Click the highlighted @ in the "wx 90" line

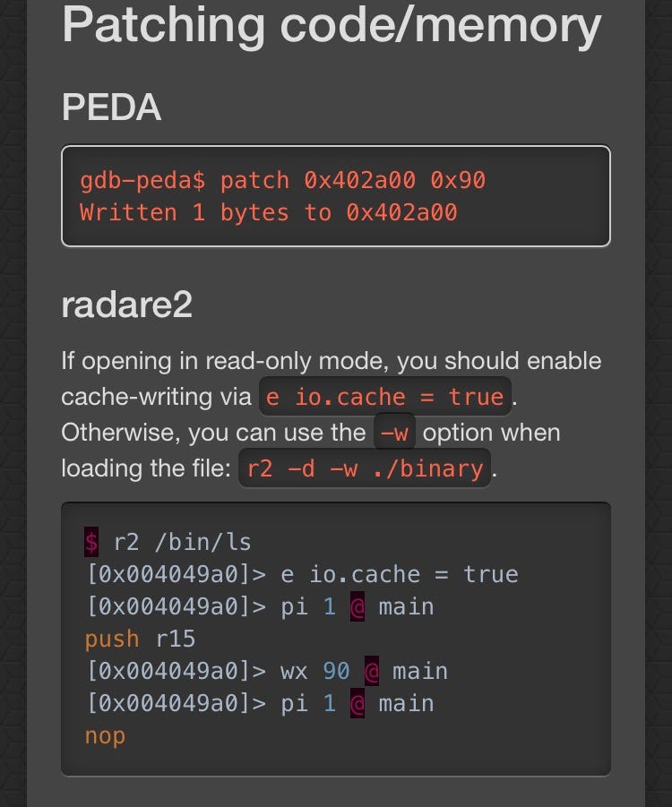pos(371,671)
